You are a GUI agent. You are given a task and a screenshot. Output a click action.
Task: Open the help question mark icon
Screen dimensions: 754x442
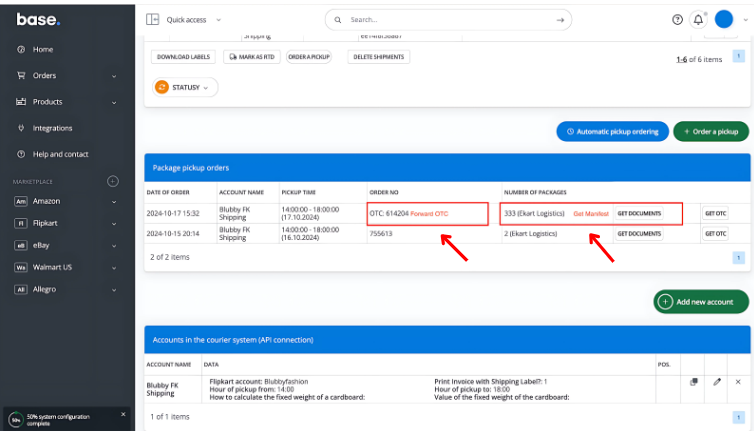[677, 19]
